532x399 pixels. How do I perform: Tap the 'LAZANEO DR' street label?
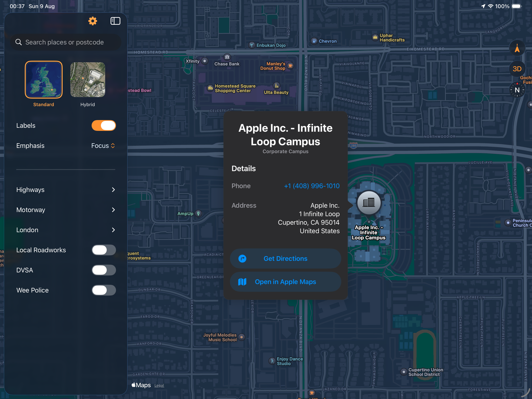click(335, 389)
